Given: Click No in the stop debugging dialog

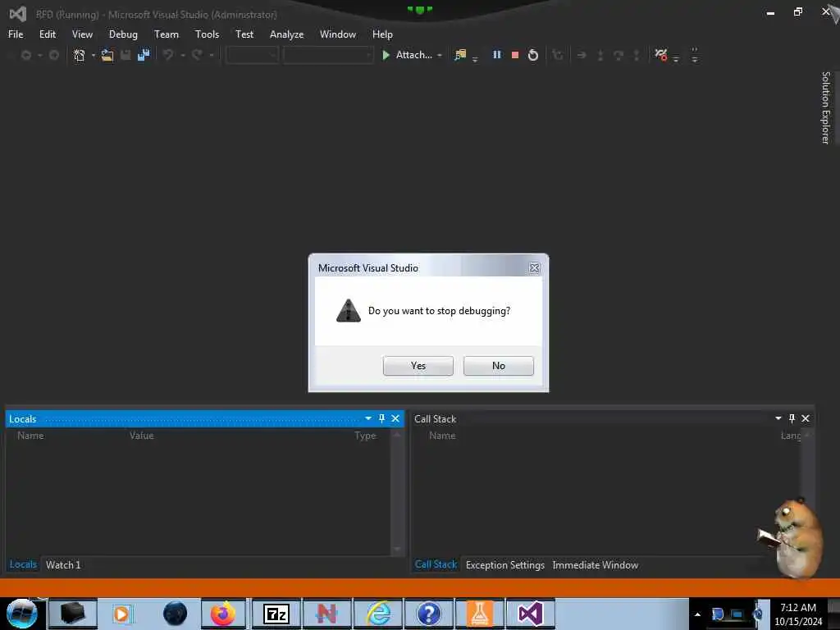Looking at the screenshot, I should pyautogui.click(x=498, y=366).
